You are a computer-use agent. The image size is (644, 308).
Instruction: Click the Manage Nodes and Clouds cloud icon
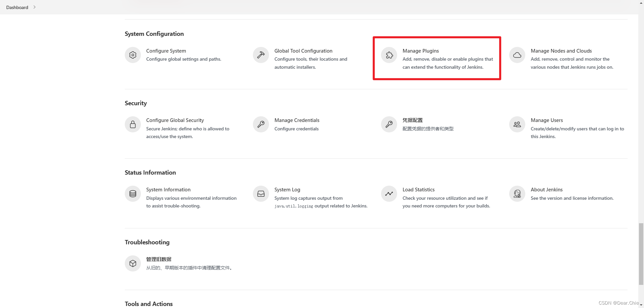[x=517, y=55]
